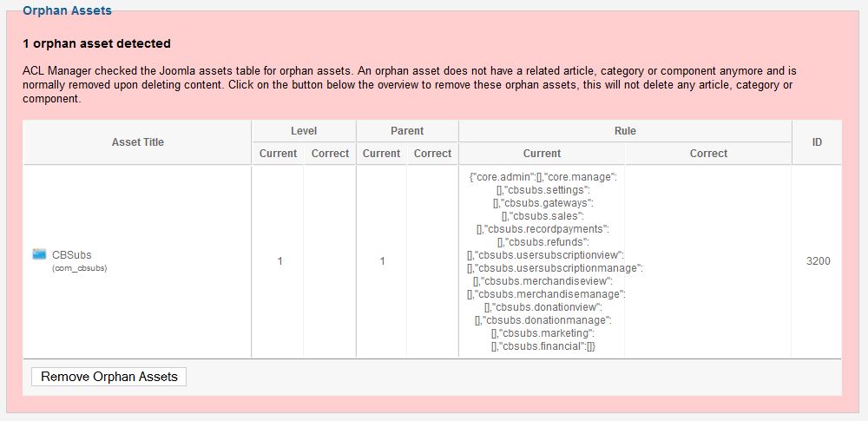This screenshot has height=421, width=868.
Task: Click the Rule column group header
Action: 625,131
